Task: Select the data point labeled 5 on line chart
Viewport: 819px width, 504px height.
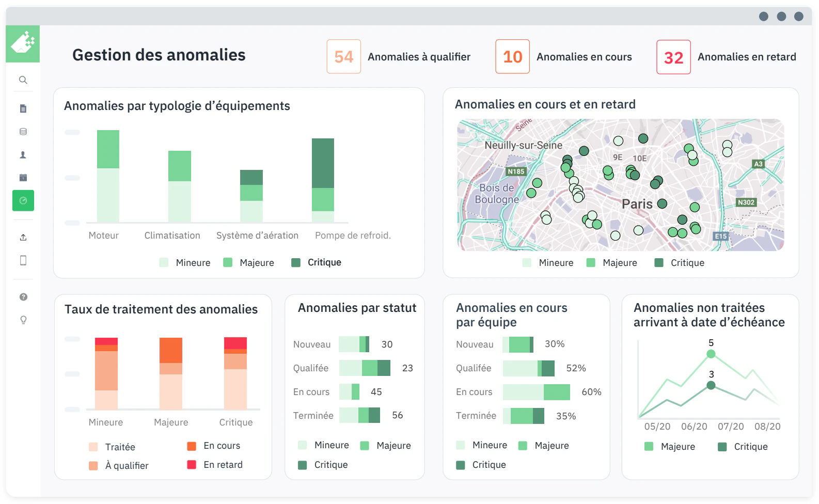Action: pos(711,354)
